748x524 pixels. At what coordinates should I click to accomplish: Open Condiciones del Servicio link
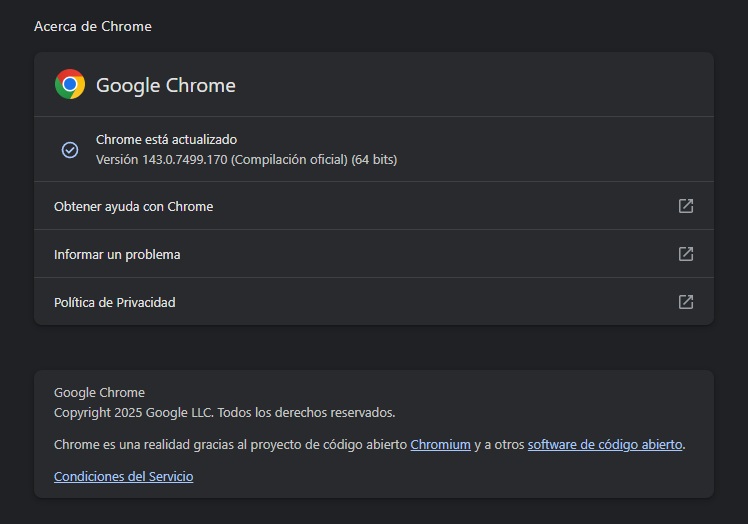124,476
